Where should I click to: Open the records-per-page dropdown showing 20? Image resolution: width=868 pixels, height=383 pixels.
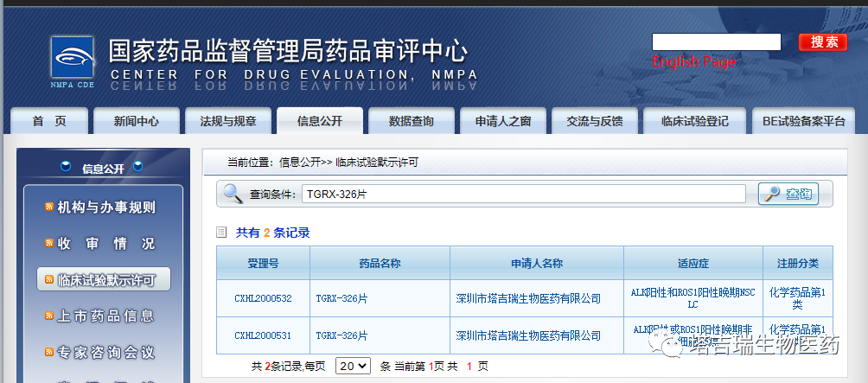point(353,366)
